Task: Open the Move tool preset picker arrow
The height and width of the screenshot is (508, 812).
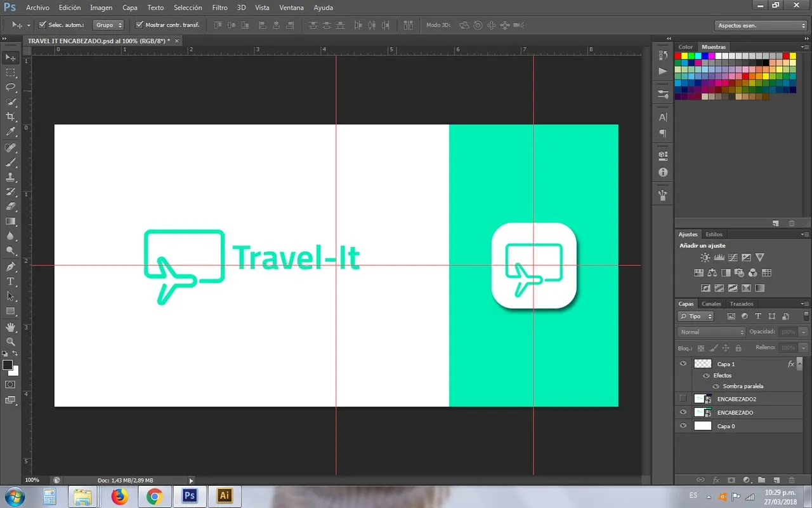Action: (29, 25)
